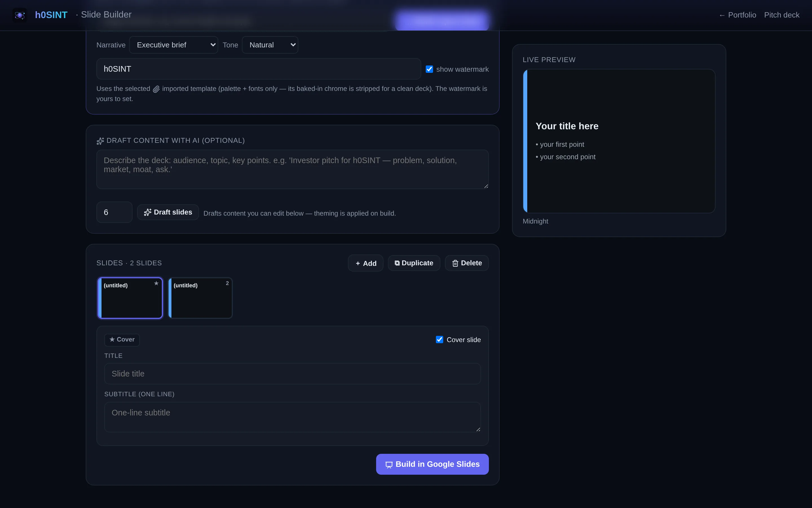812x508 pixels.
Task: Add a new slide
Action: 366,263
